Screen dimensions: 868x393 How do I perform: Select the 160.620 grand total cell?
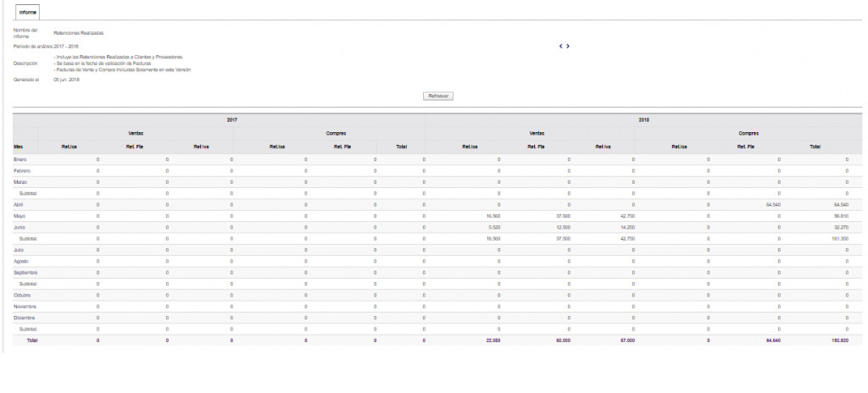pos(839,340)
